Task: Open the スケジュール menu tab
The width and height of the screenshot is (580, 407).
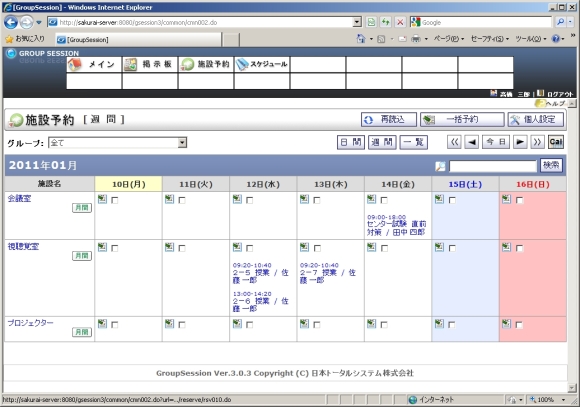Action: (262, 64)
